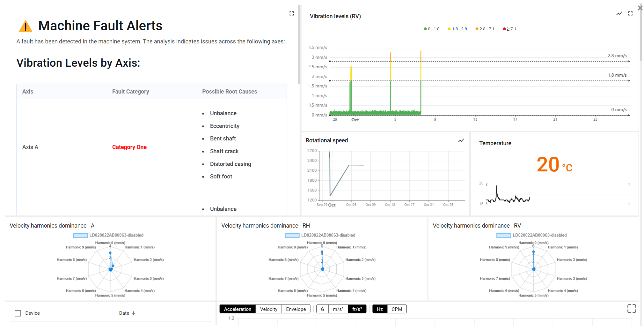The image size is (644, 331).
Task: Click the trend line icon in Vibration levels
Action: [619, 13]
